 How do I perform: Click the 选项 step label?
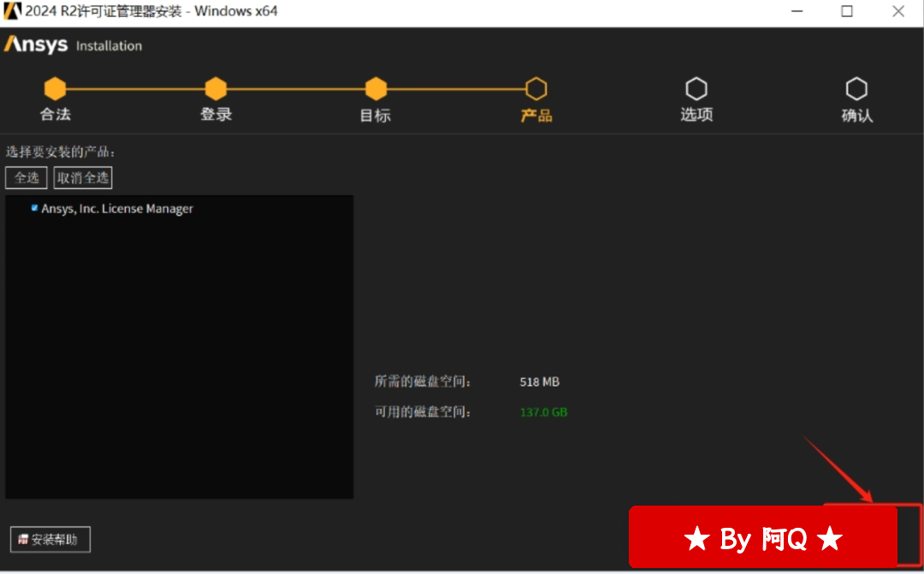(x=697, y=115)
